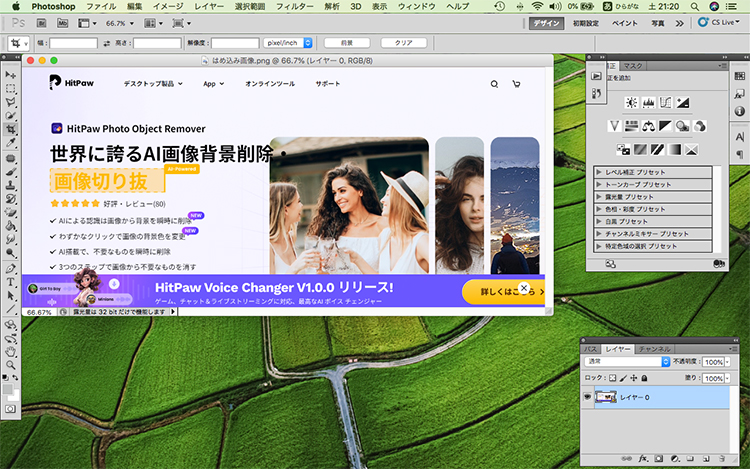Switch to the チャンネル tab
This screenshot has width=750, height=469.
654,349
